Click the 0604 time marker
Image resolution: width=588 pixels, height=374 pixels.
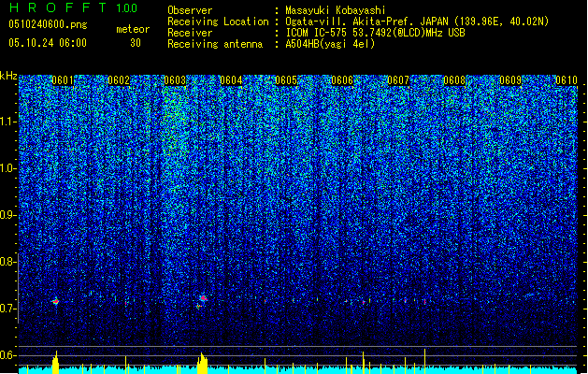[x=231, y=80]
